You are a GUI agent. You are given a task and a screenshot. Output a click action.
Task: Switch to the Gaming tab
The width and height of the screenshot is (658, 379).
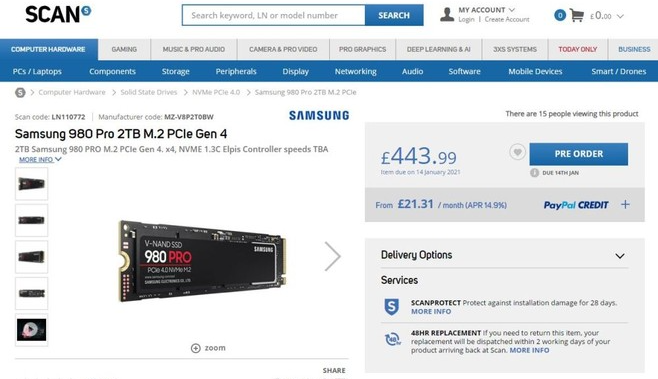(x=124, y=50)
